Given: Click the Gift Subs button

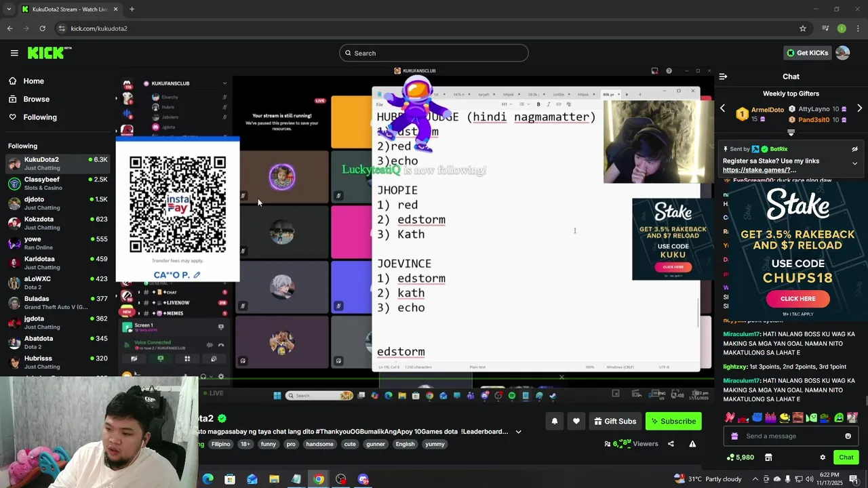Looking at the screenshot, I should [614, 421].
